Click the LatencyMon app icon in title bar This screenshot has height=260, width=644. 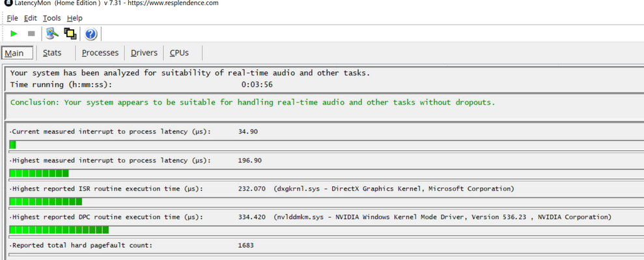point(7,3)
